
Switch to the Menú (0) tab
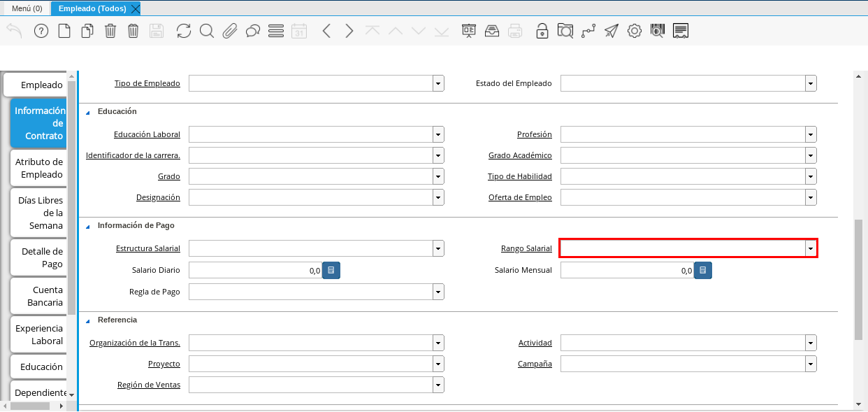27,8
